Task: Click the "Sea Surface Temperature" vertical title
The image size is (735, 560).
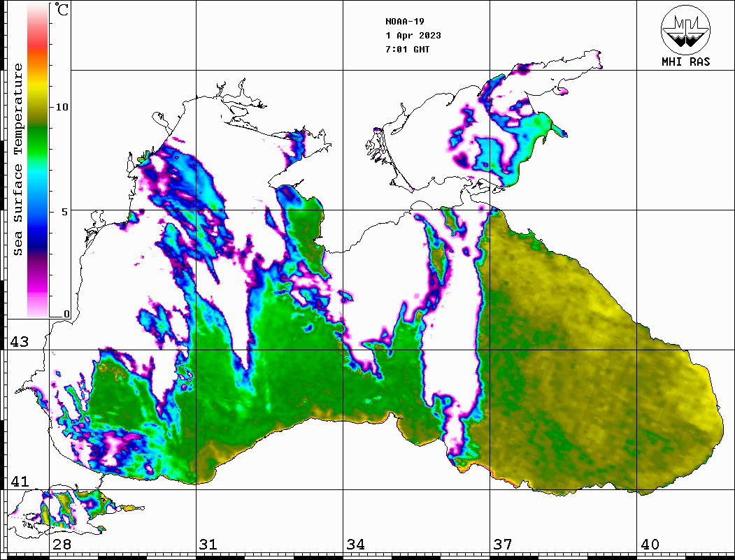Action: pos(17,160)
